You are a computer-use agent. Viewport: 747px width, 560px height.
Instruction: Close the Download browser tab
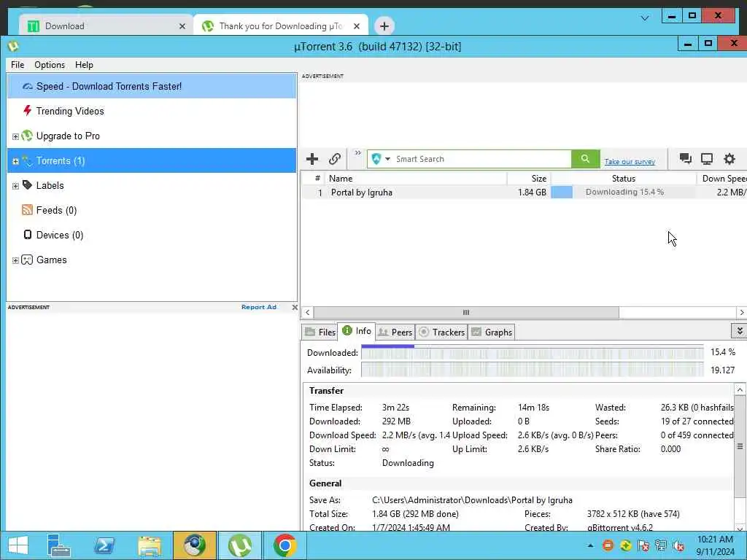(x=182, y=26)
